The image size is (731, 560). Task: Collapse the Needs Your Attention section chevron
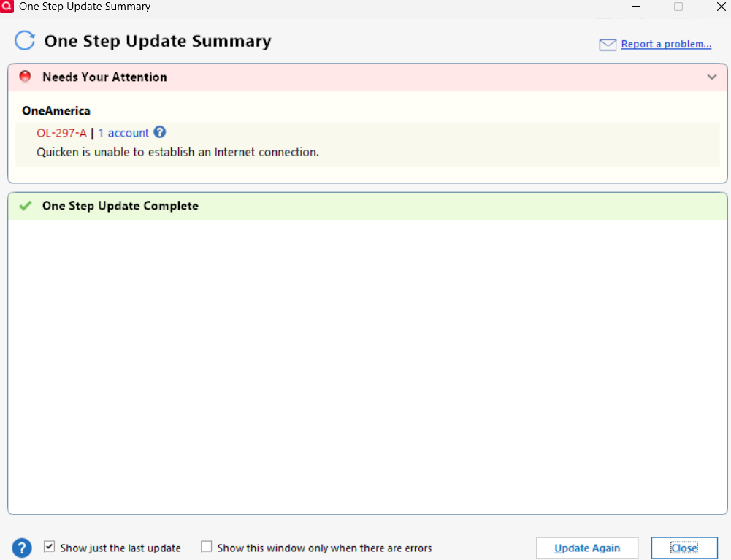coord(711,77)
